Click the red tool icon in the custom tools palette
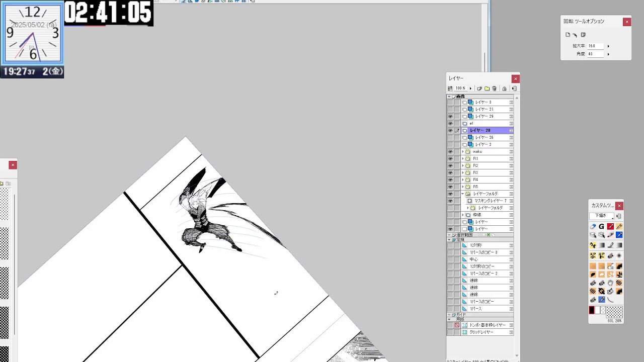 pos(610,227)
